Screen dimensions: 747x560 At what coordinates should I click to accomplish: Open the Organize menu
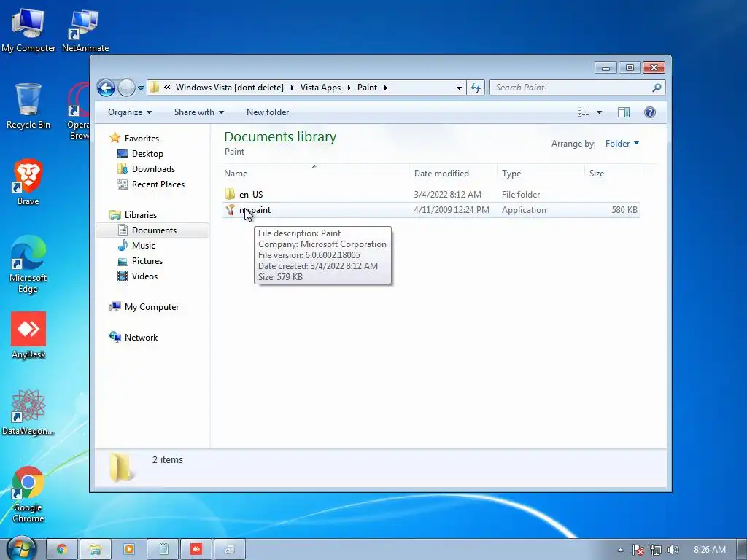coord(130,112)
